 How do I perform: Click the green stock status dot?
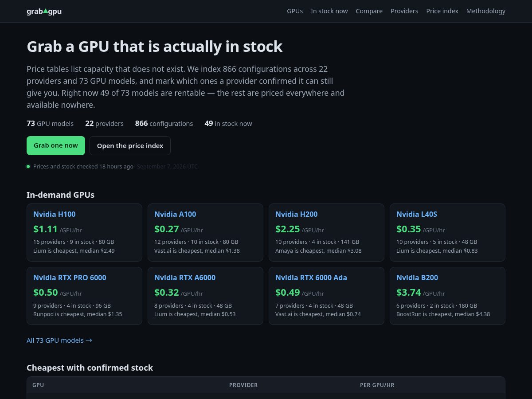click(x=28, y=166)
